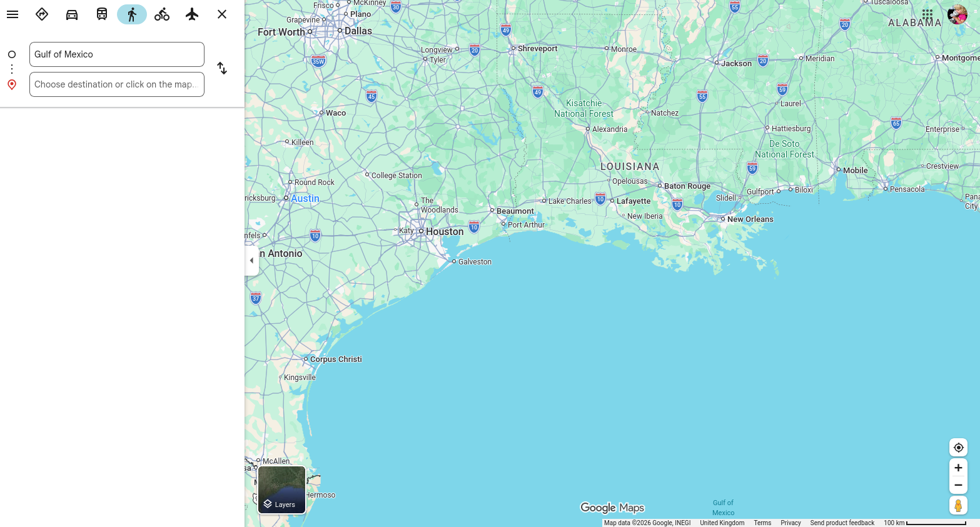Click the Gulf of Mexico water label
The image size is (980, 527).
[x=723, y=508]
